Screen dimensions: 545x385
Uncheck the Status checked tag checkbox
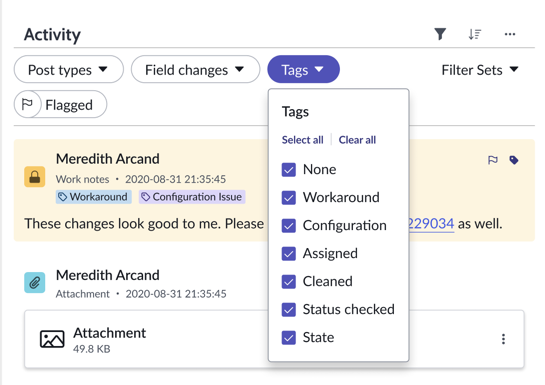[x=288, y=310]
